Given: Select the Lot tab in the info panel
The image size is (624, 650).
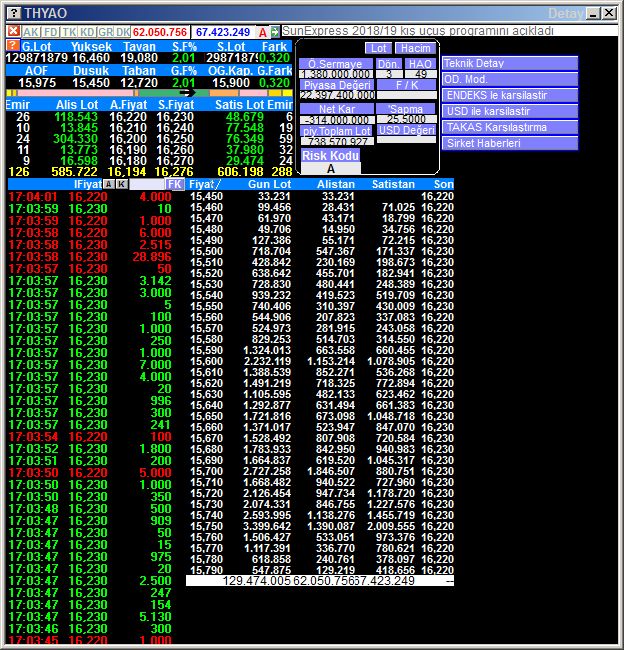Looking at the screenshot, I should (378, 49).
